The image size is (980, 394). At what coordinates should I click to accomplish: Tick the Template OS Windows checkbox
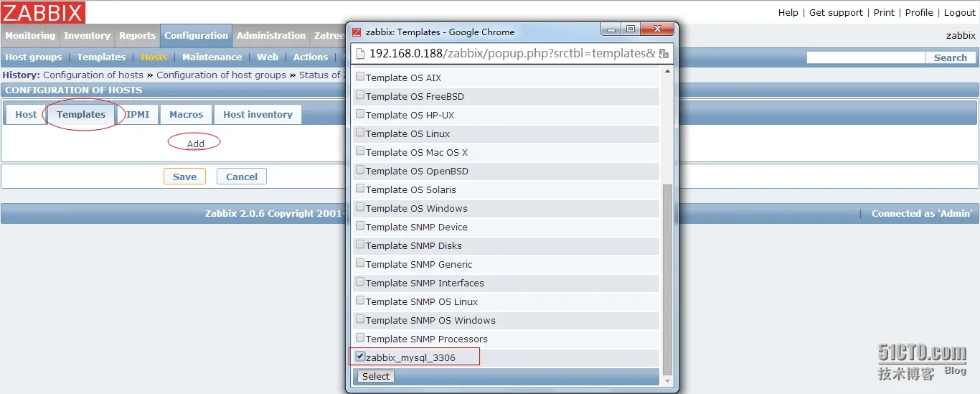(x=360, y=207)
